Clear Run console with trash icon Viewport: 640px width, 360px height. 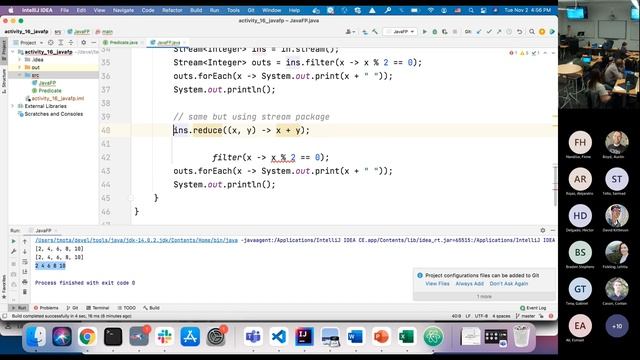click(24, 292)
